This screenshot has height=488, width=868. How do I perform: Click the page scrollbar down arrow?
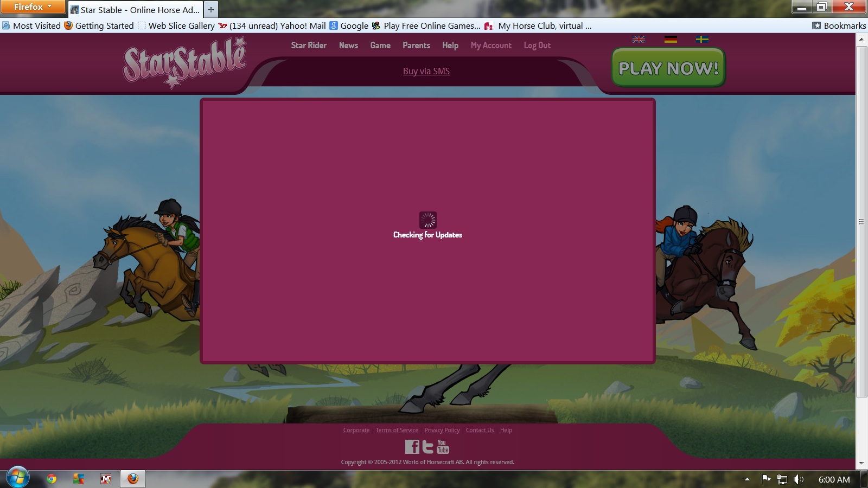(x=861, y=464)
